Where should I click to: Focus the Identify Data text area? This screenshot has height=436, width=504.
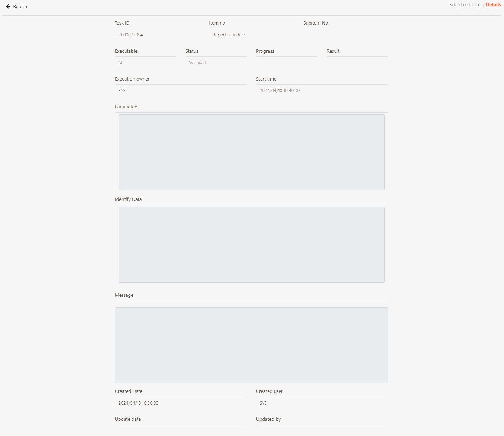pyautogui.click(x=251, y=245)
